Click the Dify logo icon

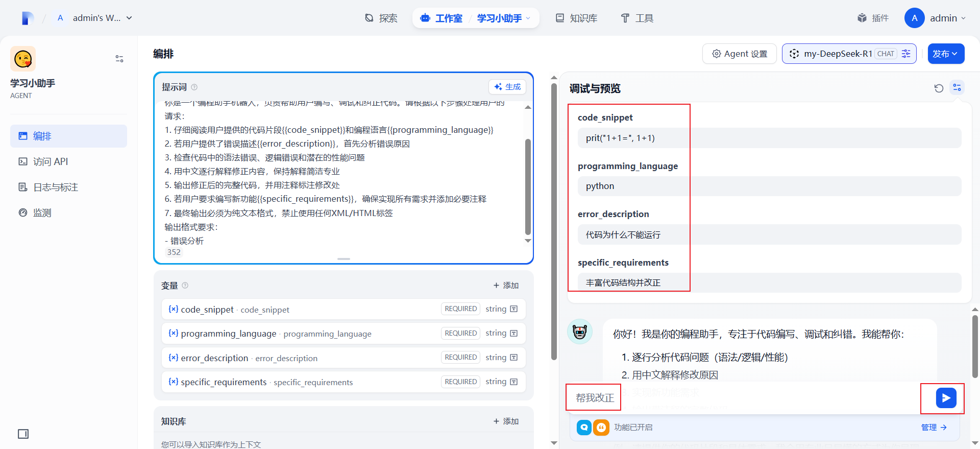28,18
